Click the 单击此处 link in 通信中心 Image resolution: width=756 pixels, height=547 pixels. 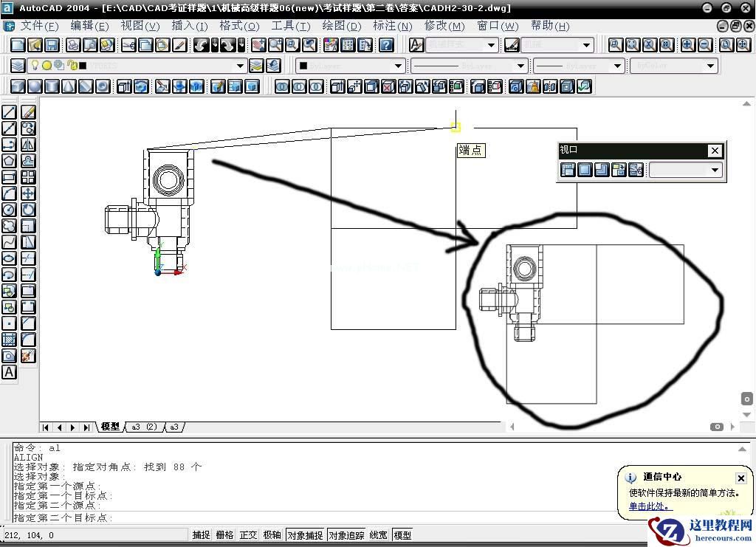[650, 506]
